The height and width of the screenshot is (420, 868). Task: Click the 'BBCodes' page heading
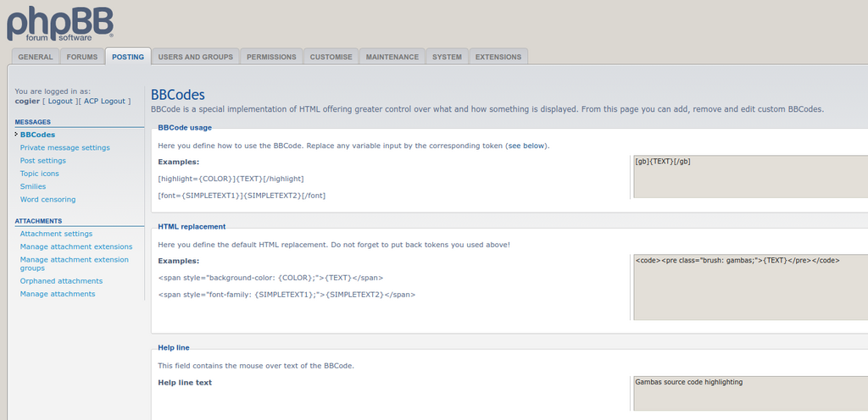[178, 95]
